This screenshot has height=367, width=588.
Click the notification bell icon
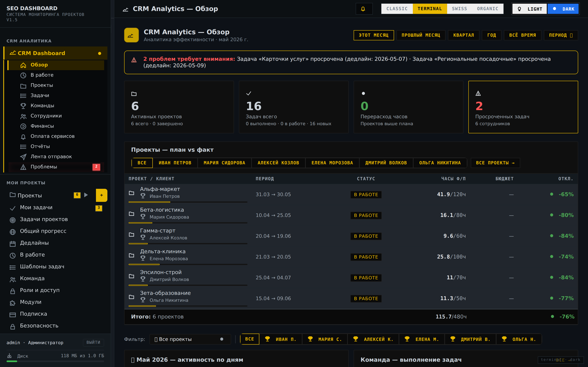364,9
